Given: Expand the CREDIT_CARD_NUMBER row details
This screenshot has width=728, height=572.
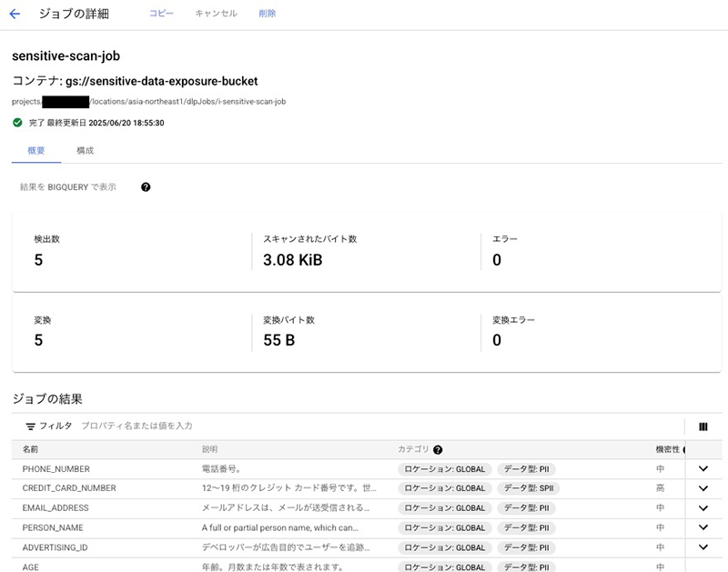Looking at the screenshot, I should [703, 488].
